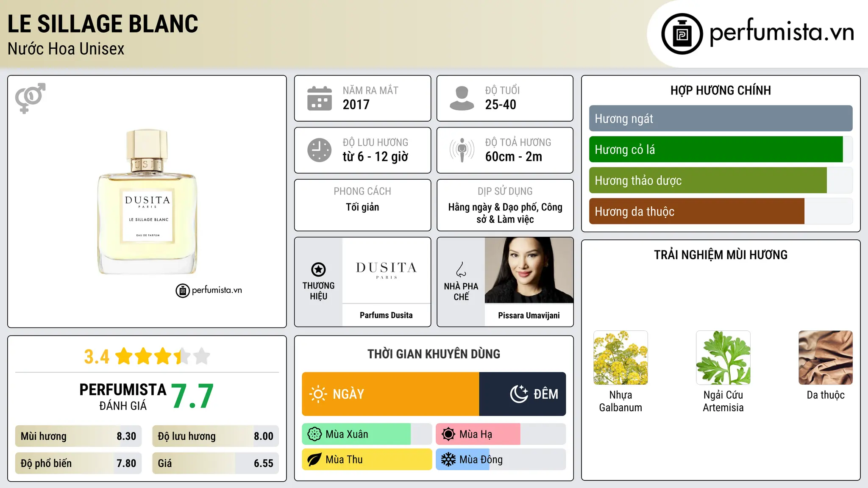Screen dimensions: 868x488
Task: Open the perfumer's portrait photo
Action: [529, 270]
